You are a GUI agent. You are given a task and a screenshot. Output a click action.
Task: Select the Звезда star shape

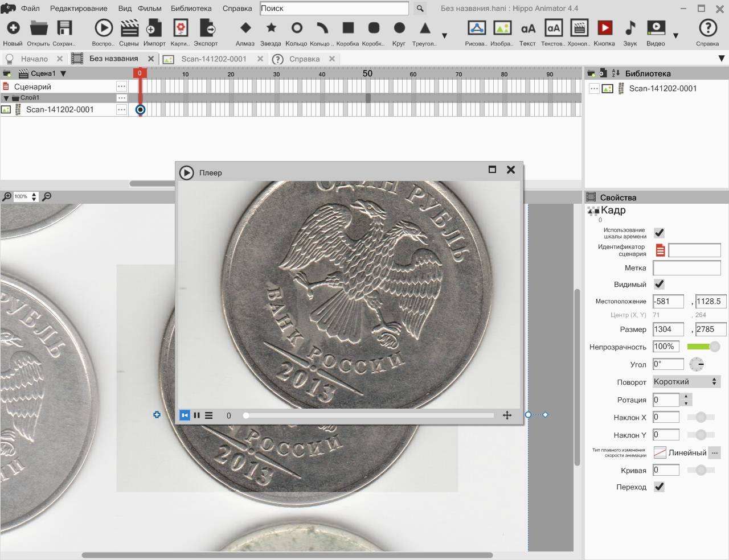271,28
